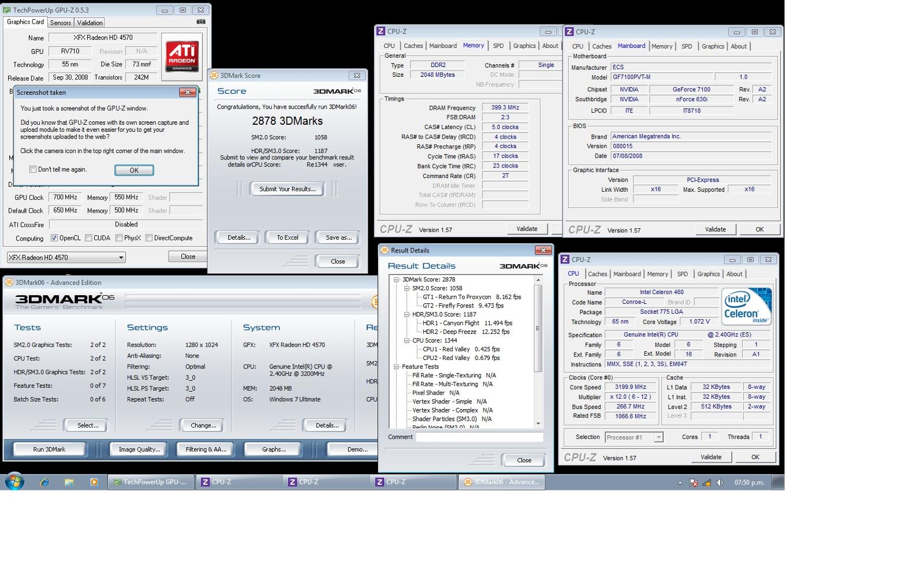Click the Intel Celeron logo in CPU-Z
The height and width of the screenshot is (561, 924).
(746, 306)
